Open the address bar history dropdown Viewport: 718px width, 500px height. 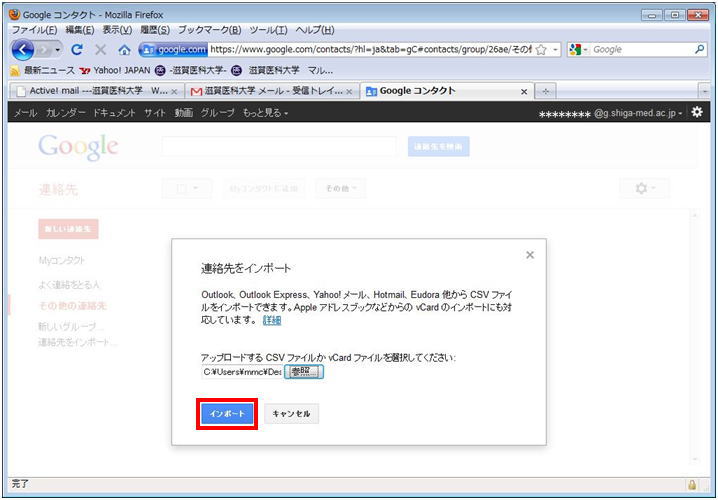[555, 49]
